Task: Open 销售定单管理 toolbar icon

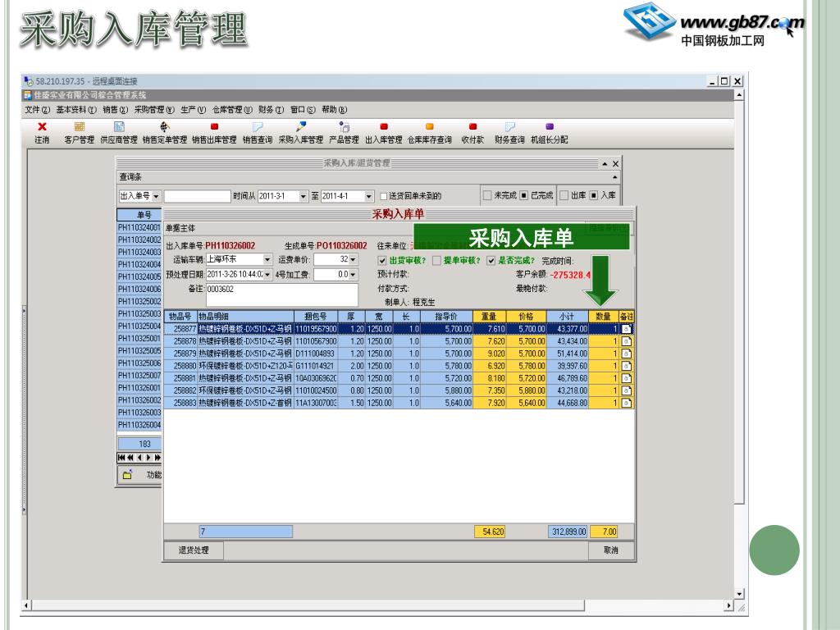Action: pos(164,127)
